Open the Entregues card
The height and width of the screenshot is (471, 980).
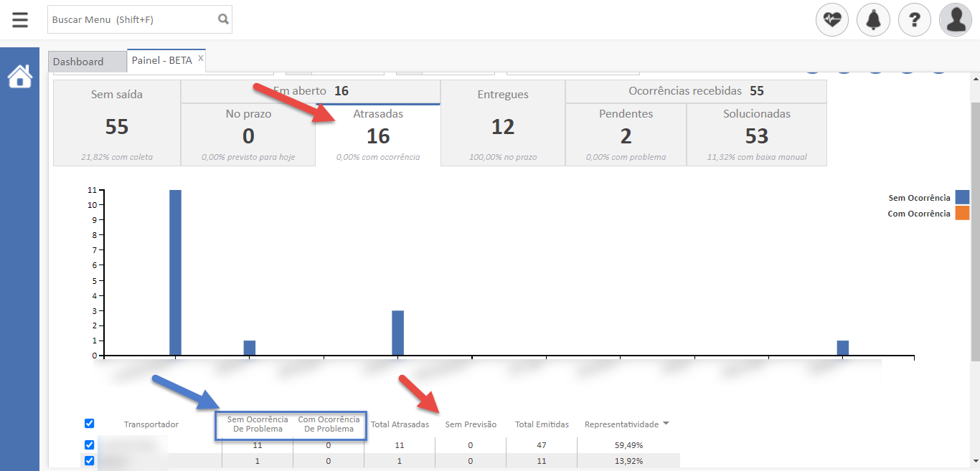(x=503, y=123)
